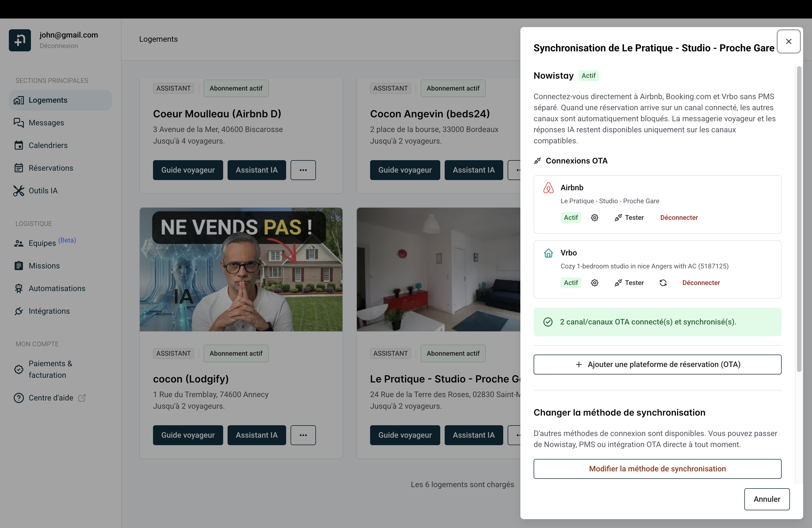This screenshot has width=812, height=528.
Task: Open the Intégrations section
Action: pos(49,311)
